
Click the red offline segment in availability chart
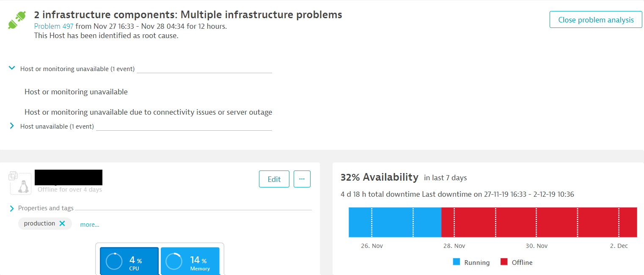coord(537,222)
